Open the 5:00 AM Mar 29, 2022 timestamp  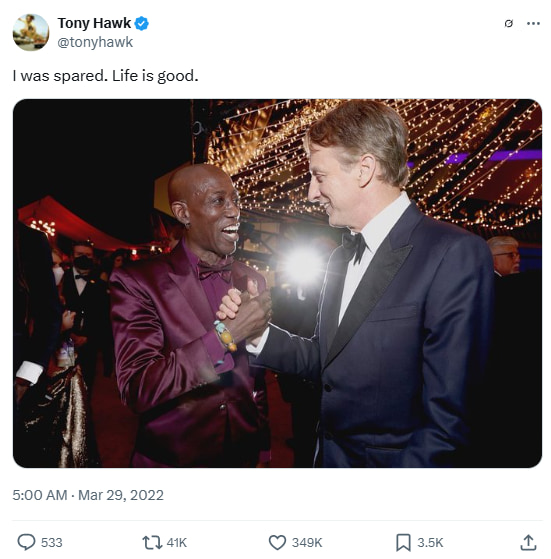[x=88, y=495]
